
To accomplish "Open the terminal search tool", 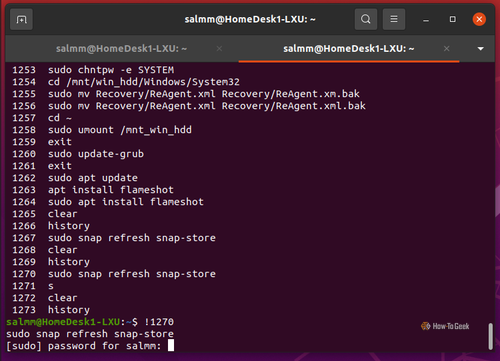I will [x=366, y=19].
